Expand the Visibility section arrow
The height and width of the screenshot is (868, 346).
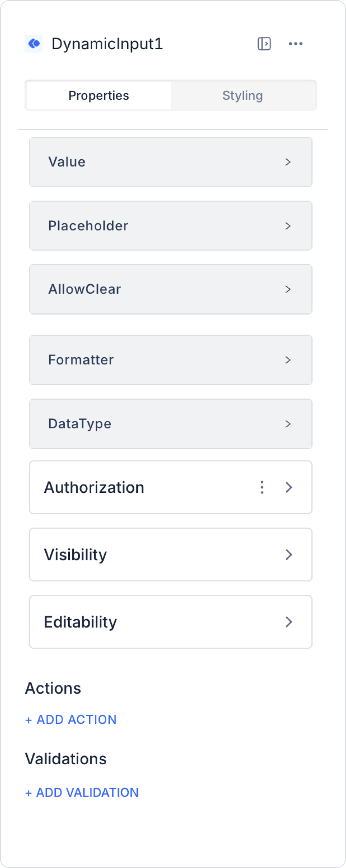(x=289, y=555)
